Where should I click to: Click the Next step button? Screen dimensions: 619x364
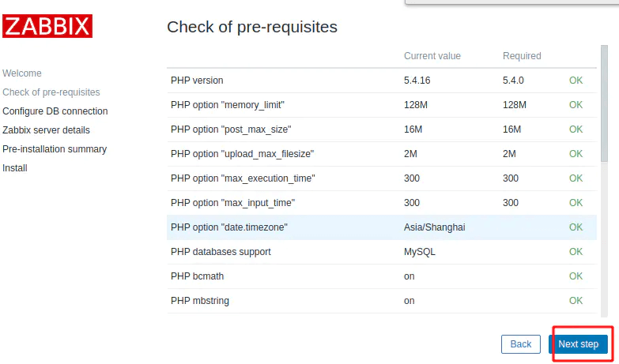tap(578, 344)
